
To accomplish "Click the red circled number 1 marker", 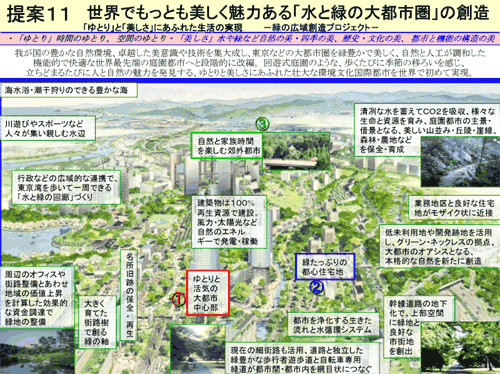I will [178, 299].
